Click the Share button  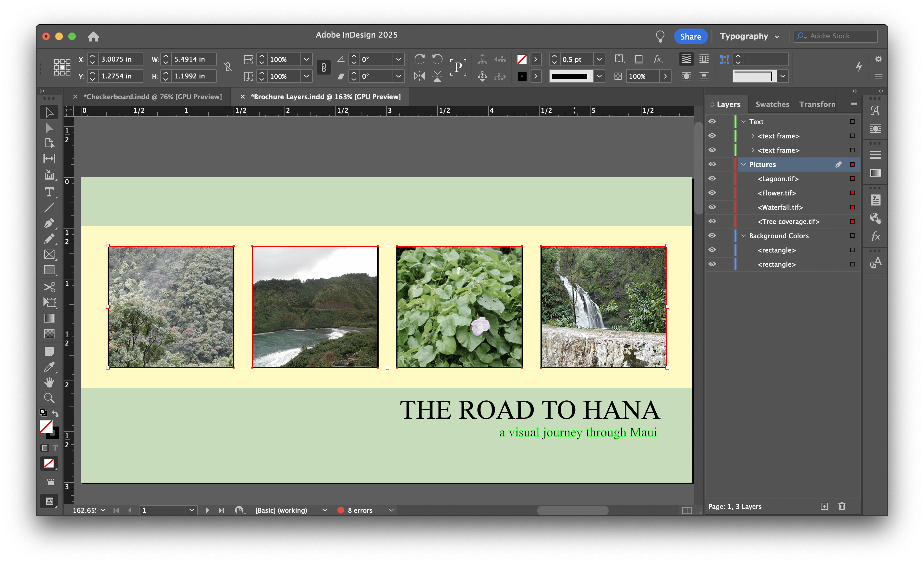click(x=690, y=36)
